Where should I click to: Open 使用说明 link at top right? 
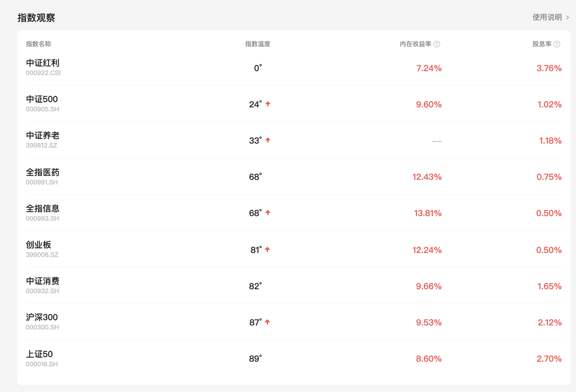(547, 17)
